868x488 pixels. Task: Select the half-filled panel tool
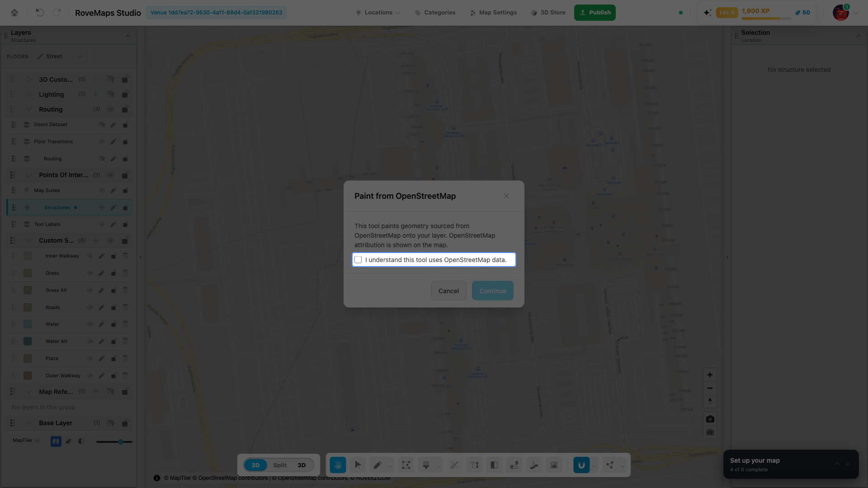click(x=494, y=465)
